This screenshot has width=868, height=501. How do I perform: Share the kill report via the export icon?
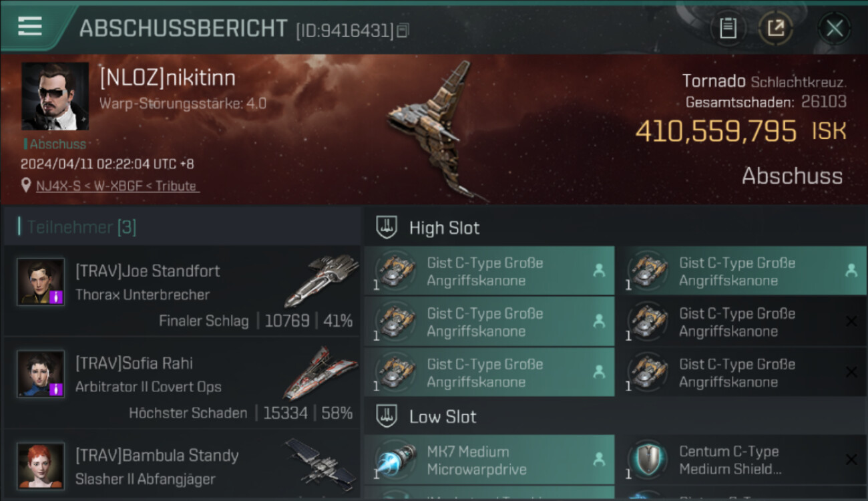(x=776, y=28)
